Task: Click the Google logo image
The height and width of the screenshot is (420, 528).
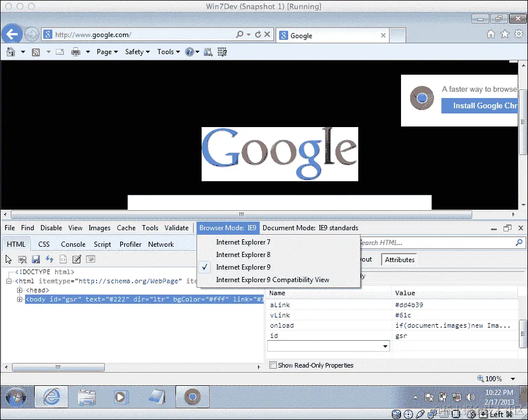Action: click(280, 154)
